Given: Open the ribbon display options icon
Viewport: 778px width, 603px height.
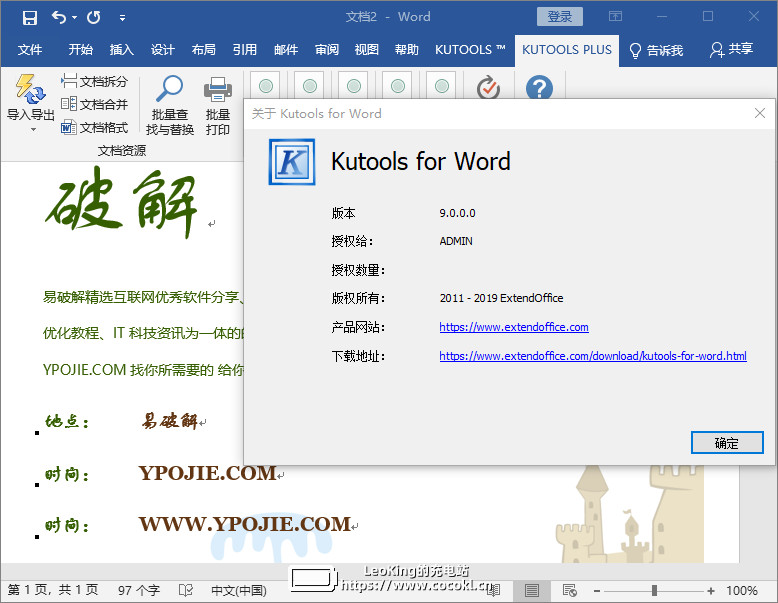Looking at the screenshot, I should pyautogui.click(x=615, y=17).
